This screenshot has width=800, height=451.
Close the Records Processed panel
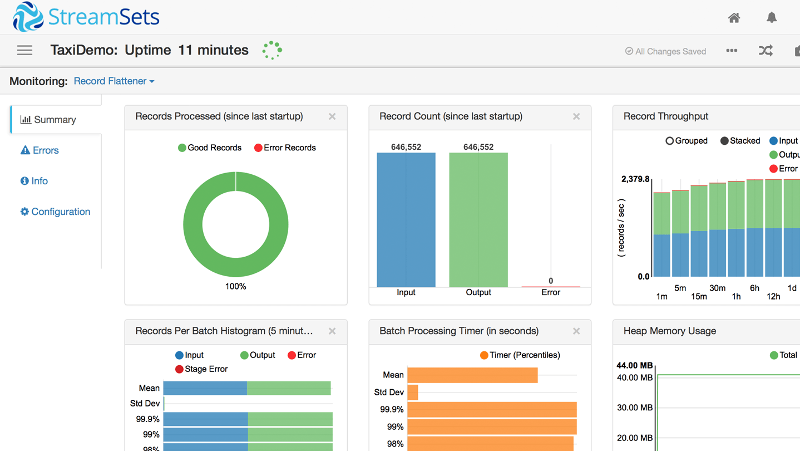pyautogui.click(x=332, y=116)
